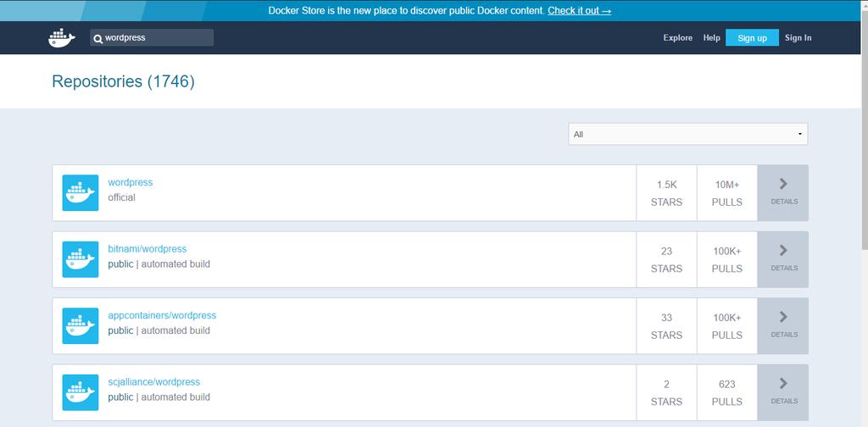This screenshot has width=868, height=427.
Task: Click the Sign In link
Action: (798, 37)
